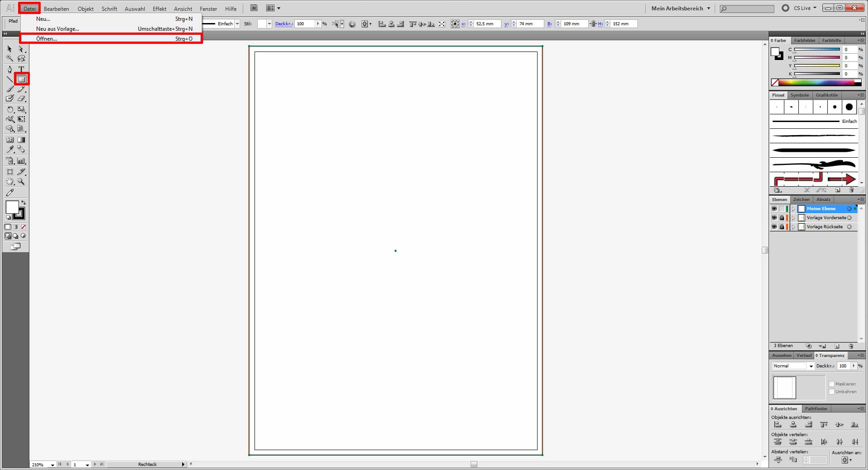Pick the Type tool

21,69
